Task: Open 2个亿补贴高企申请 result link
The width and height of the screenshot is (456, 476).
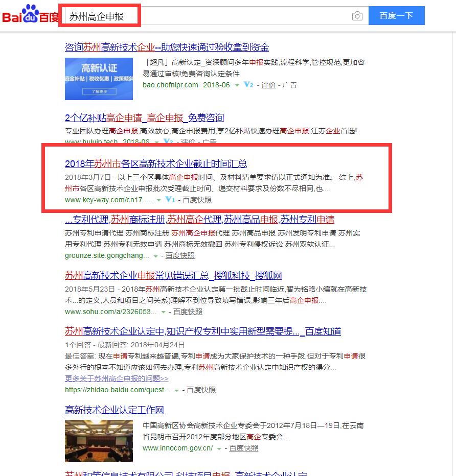Action: tap(144, 118)
